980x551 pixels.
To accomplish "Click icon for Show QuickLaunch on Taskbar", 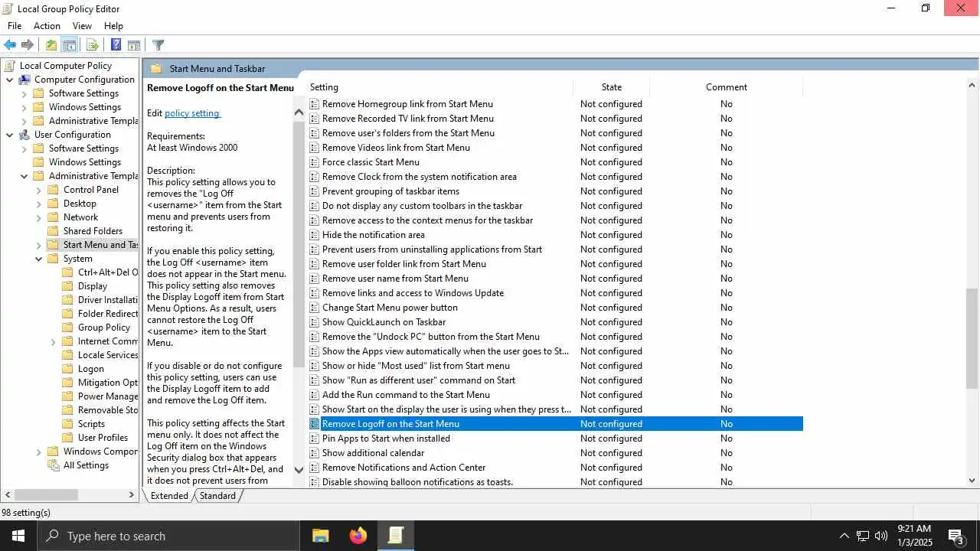I will tap(314, 322).
